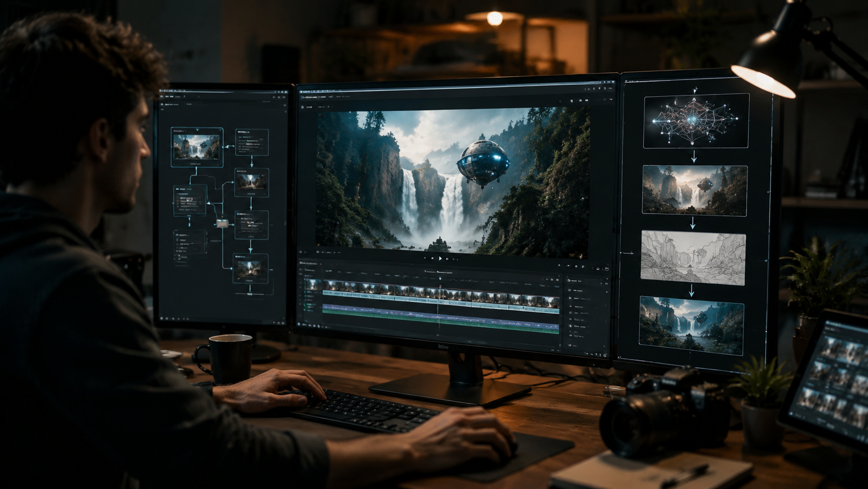Image resolution: width=868 pixels, height=489 pixels.
Task: Select the waterfall image node on the left monitor
Action: click(197, 148)
